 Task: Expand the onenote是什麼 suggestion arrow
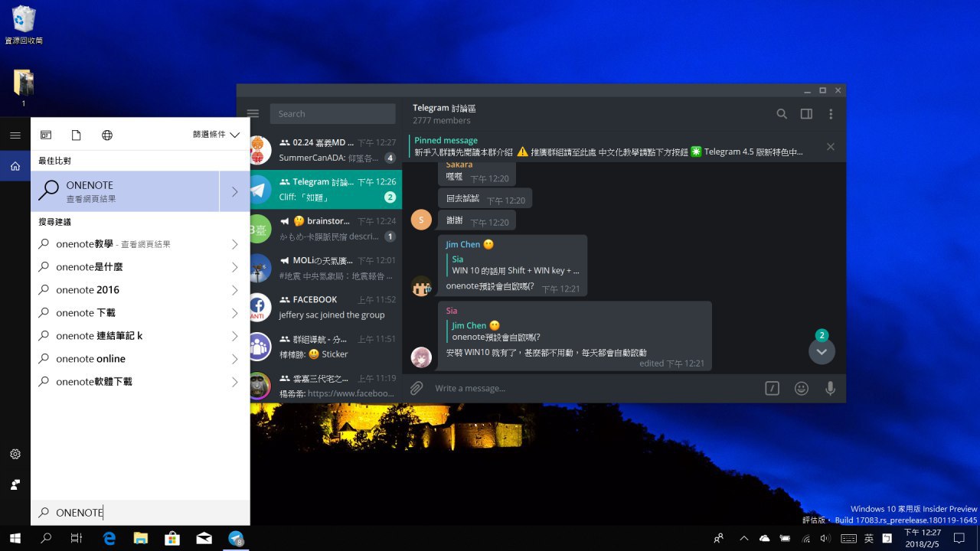coord(234,267)
